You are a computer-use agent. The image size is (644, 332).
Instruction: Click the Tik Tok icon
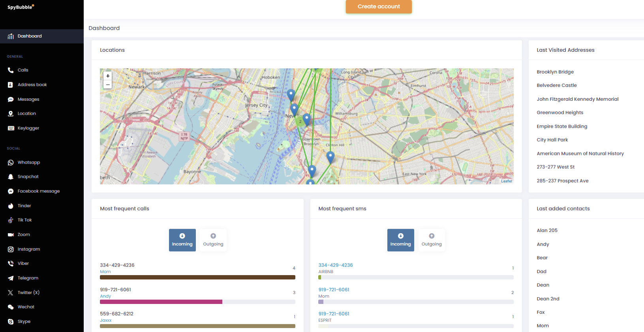pos(11,220)
